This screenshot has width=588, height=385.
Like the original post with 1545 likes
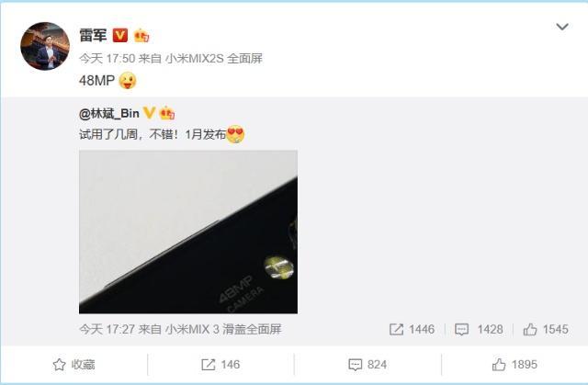546,329
